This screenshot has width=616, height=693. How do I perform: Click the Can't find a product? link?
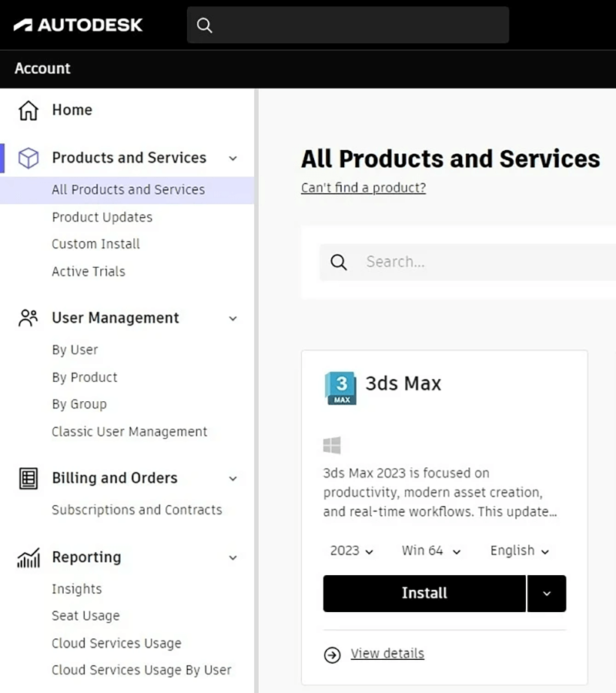tap(363, 188)
